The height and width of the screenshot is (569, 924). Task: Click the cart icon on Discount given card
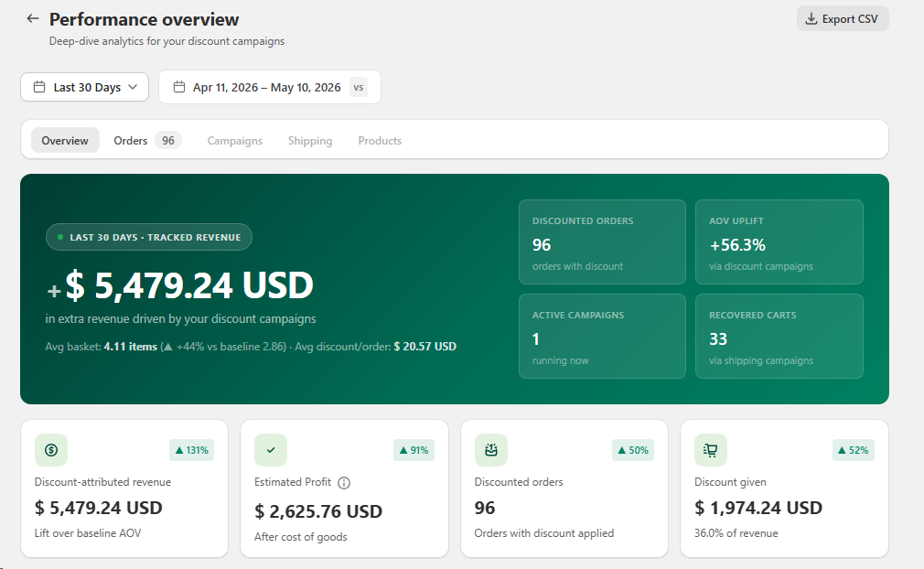pyautogui.click(x=711, y=450)
